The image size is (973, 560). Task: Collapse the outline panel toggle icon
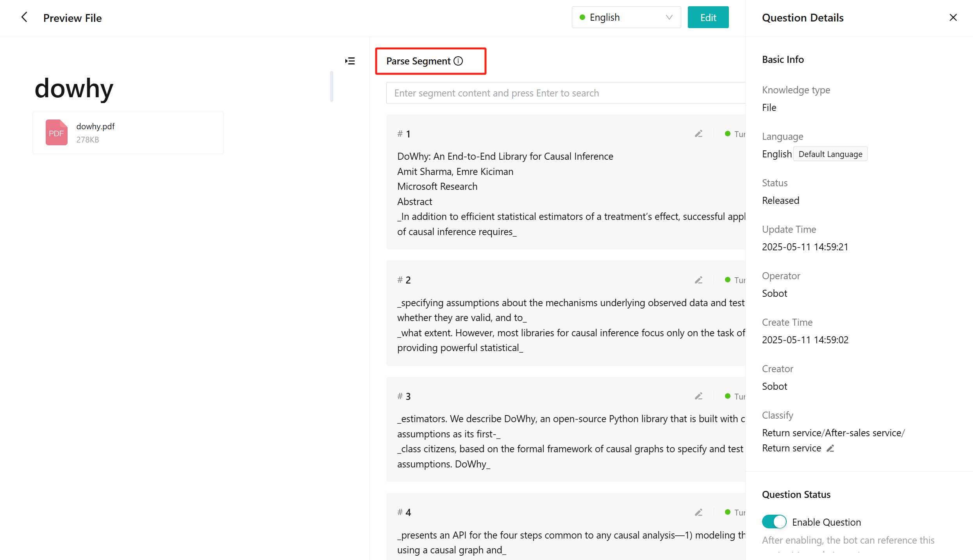click(350, 61)
